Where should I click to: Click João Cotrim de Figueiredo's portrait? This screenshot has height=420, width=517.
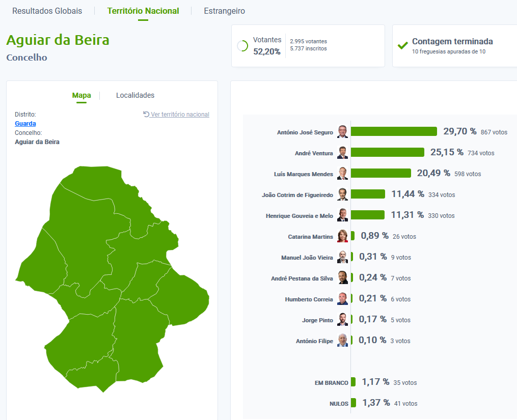coord(343,194)
